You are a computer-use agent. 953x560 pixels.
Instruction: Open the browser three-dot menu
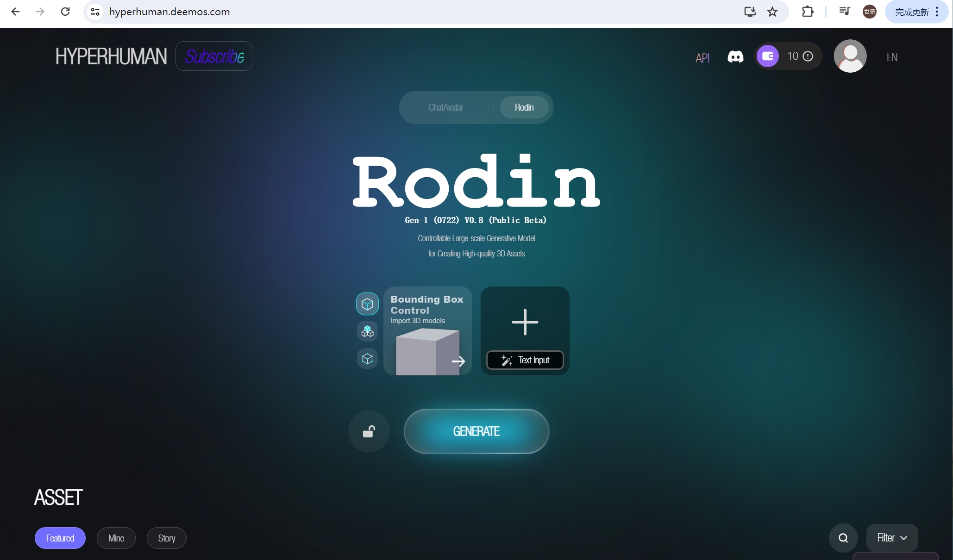(937, 12)
